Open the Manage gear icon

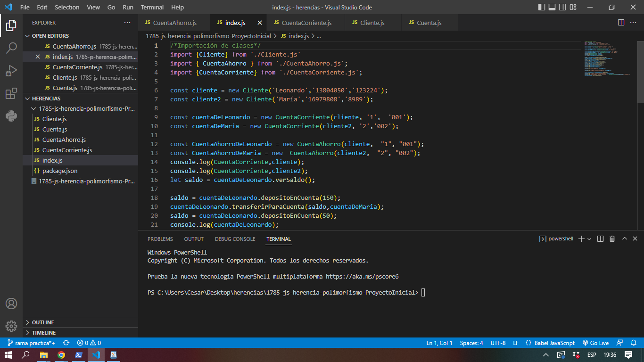pos(11,326)
